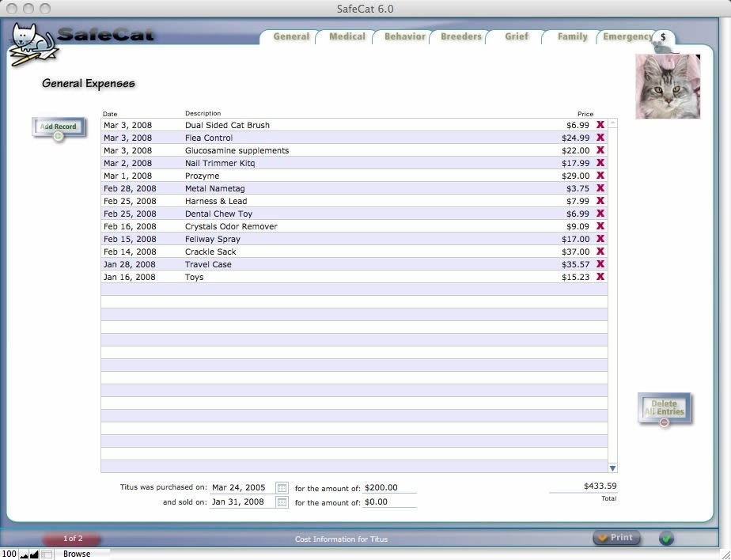
Task: Remove the Crystals Odor Remover record
Action: coord(600,225)
